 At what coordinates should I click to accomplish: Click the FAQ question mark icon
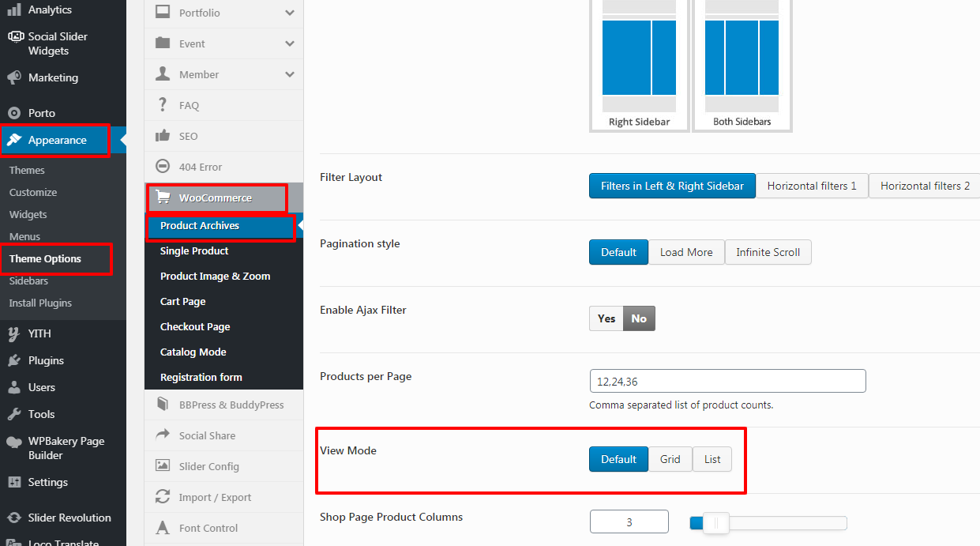click(163, 105)
